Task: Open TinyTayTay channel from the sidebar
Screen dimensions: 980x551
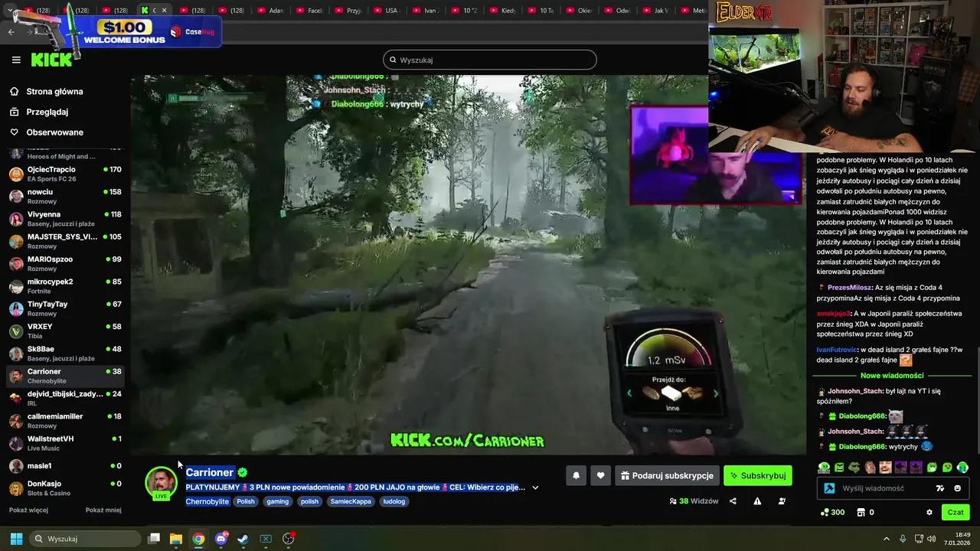Action: point(65,308)
